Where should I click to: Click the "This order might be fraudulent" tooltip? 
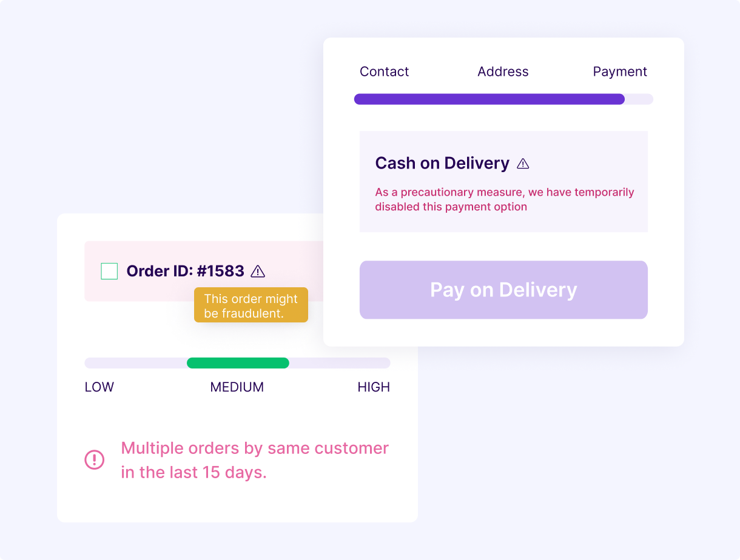(251, 305)
